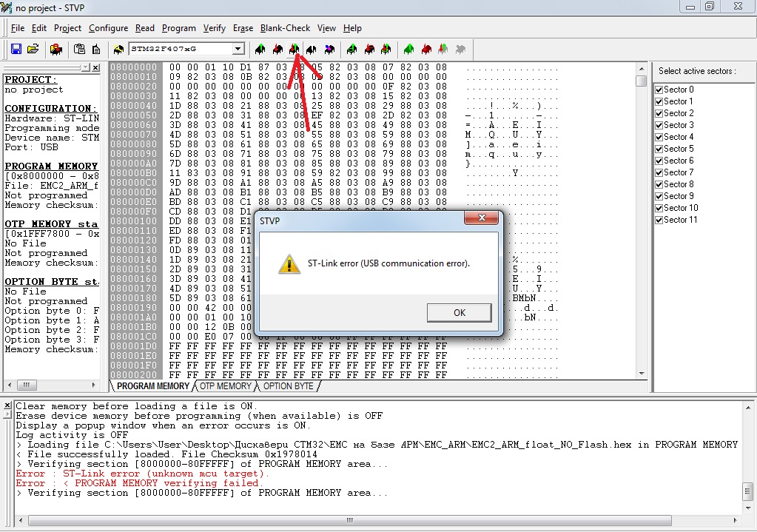Open the Project menu
Screen dimensions: 757x532
(67, 28)
